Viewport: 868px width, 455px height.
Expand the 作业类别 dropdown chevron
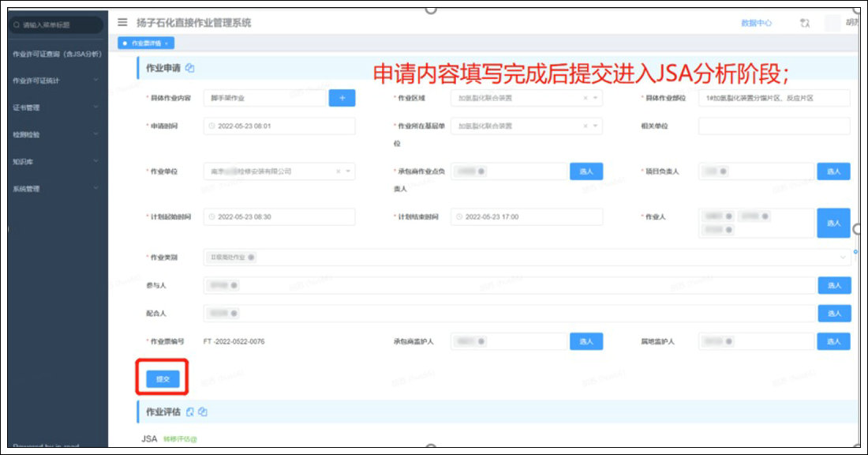(844, 258)
